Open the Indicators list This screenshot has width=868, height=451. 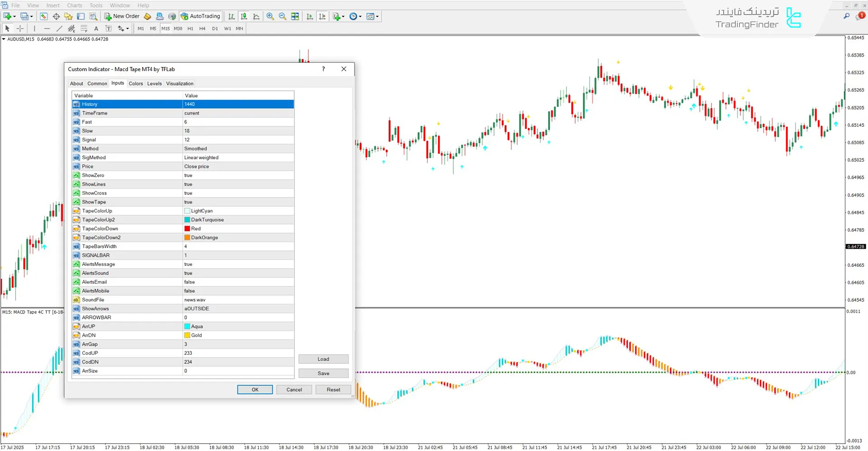[x=335, y=16]
